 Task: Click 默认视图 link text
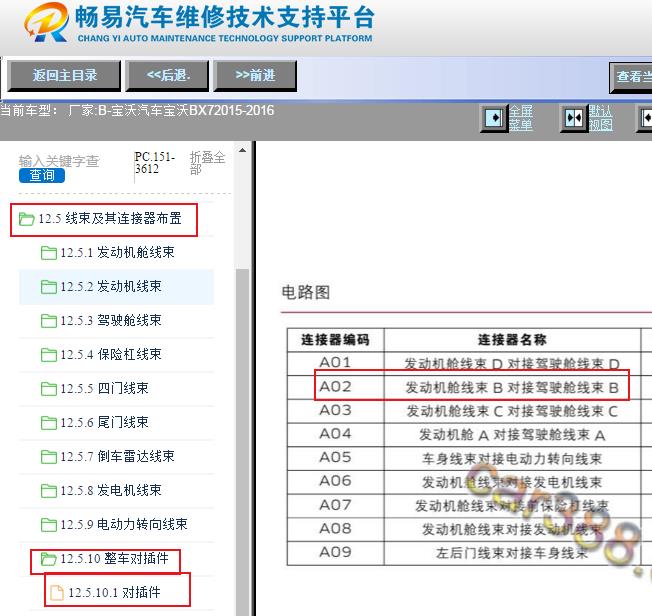(600, 118)
